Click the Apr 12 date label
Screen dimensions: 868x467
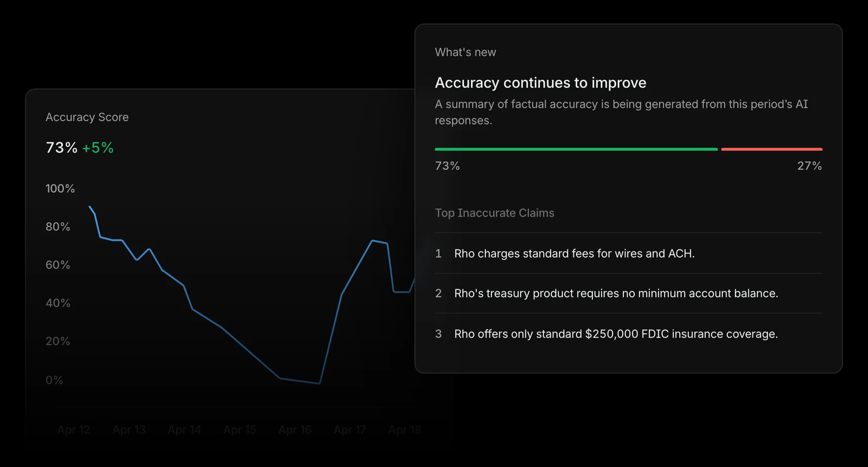point(74,430)
